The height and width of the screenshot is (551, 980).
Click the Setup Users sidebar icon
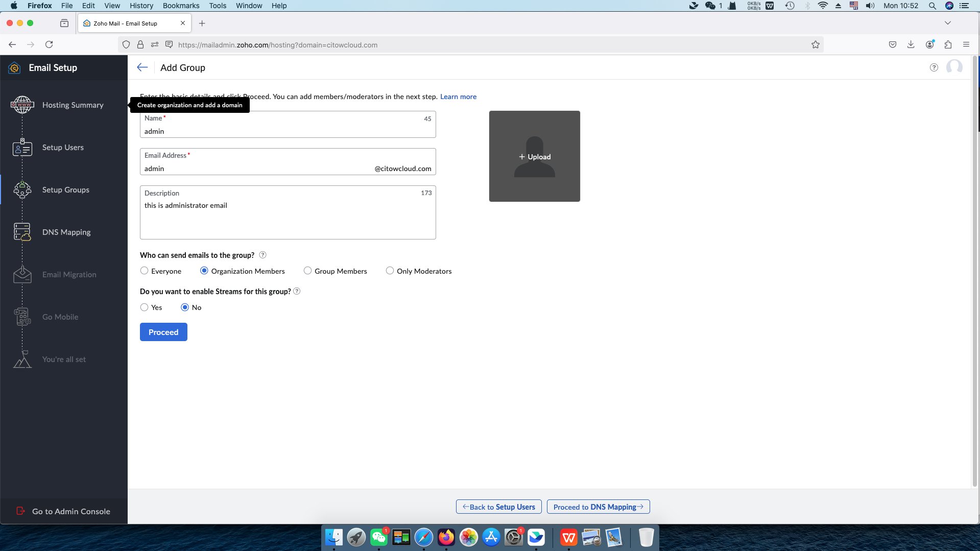tap(22, 148)
